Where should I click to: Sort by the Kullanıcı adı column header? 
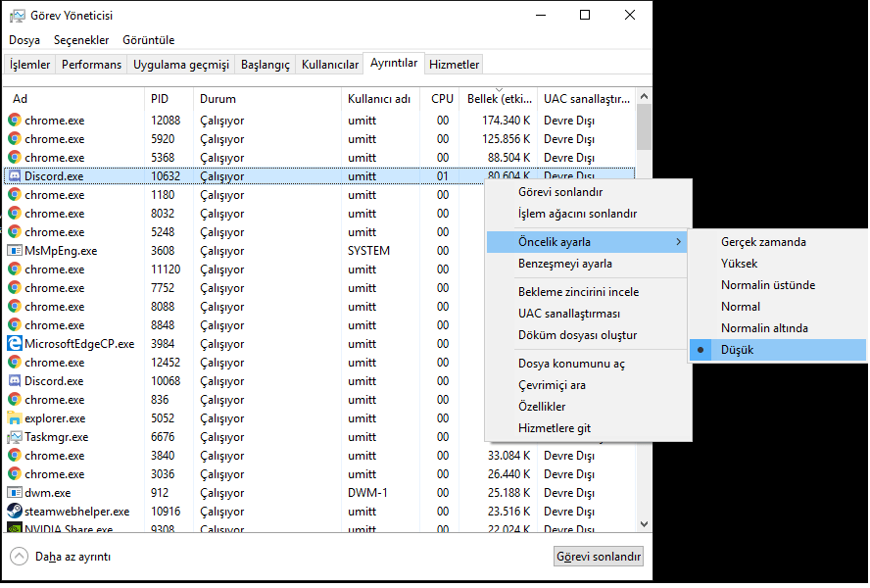pyautogui.click(x=380, y=98)
